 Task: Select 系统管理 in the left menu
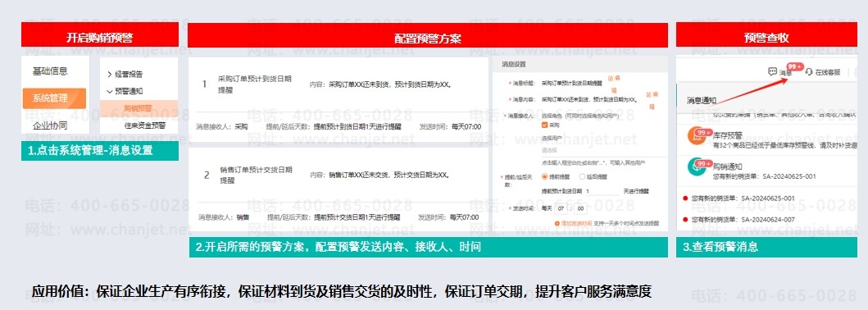(x=54, y=98)
